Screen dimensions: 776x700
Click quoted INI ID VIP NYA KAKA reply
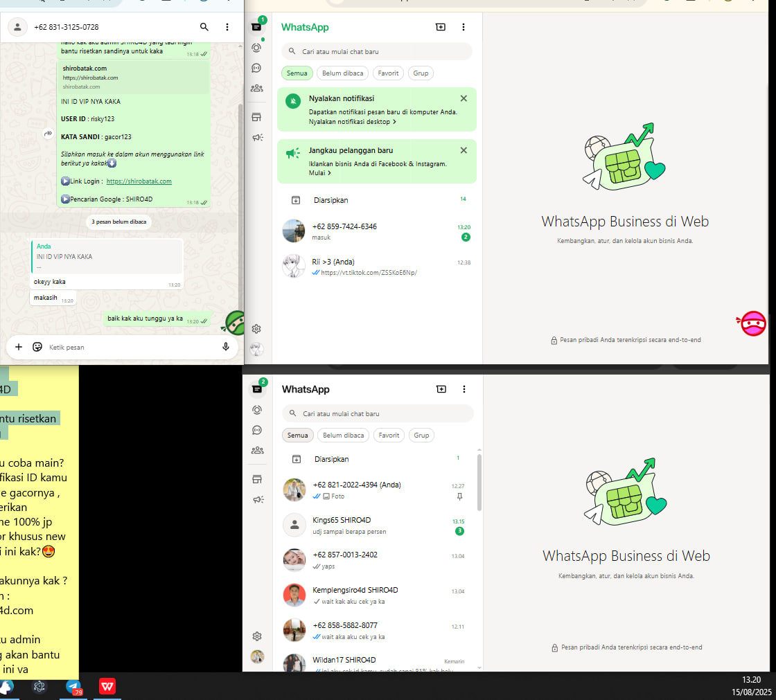click(x=107, y=257)
